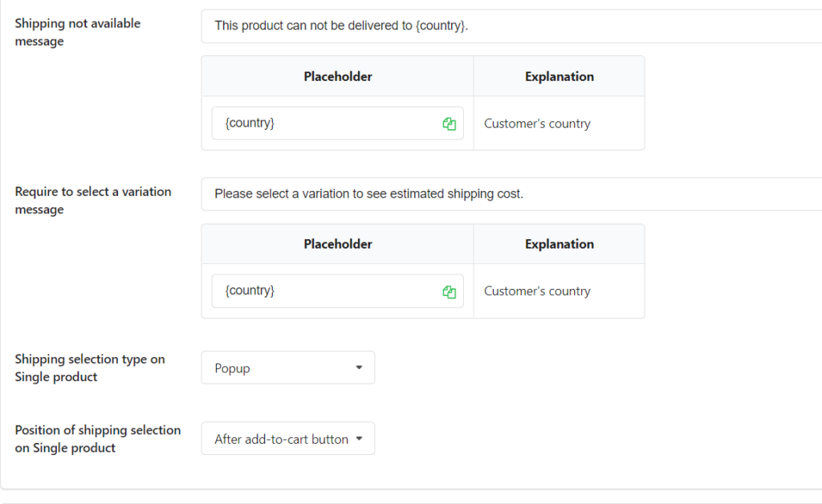822x504 pixels.
Task: Edit the Require to select variation message field
Action: pos(511,194)
